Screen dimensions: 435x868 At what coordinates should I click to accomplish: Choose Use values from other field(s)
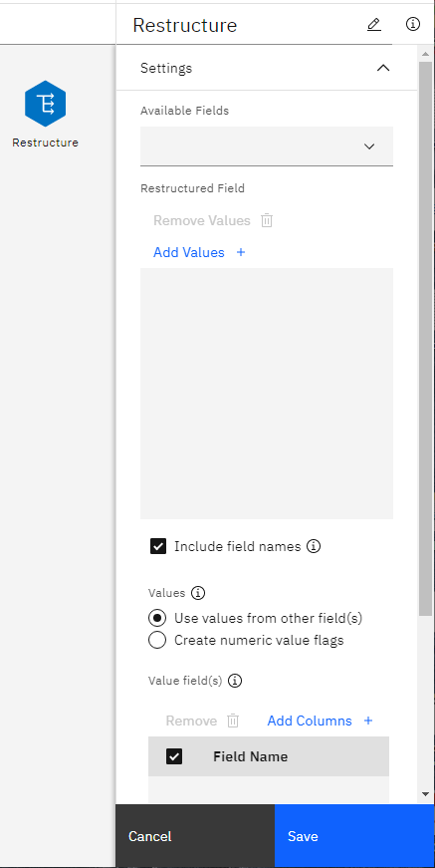click(x=157, y=618)
